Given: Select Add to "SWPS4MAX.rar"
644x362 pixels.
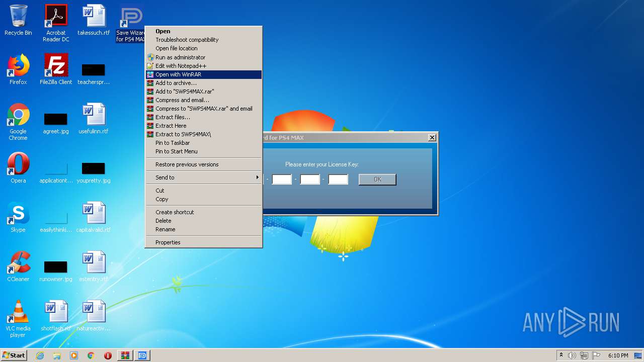Looking at the screenshot, I should [203, 92].
